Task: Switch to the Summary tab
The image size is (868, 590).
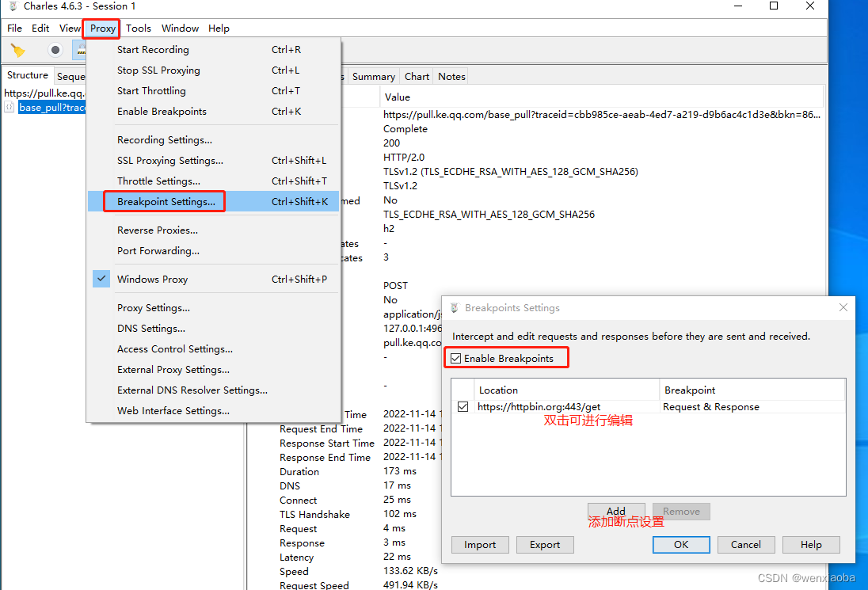Action: pyautogui.click(x=374, y=76)
